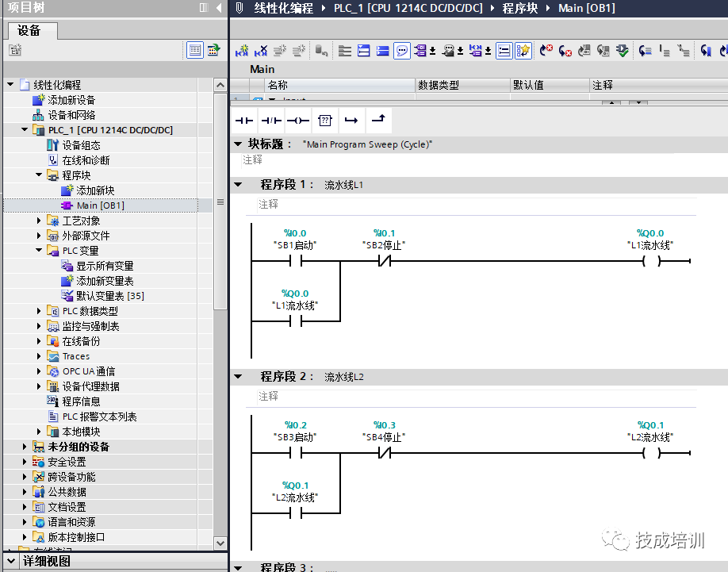Expand the 监控与强制表 folder
Image resolution: width=728 pixels, height=572 pixels.
[x=39, y=326]
